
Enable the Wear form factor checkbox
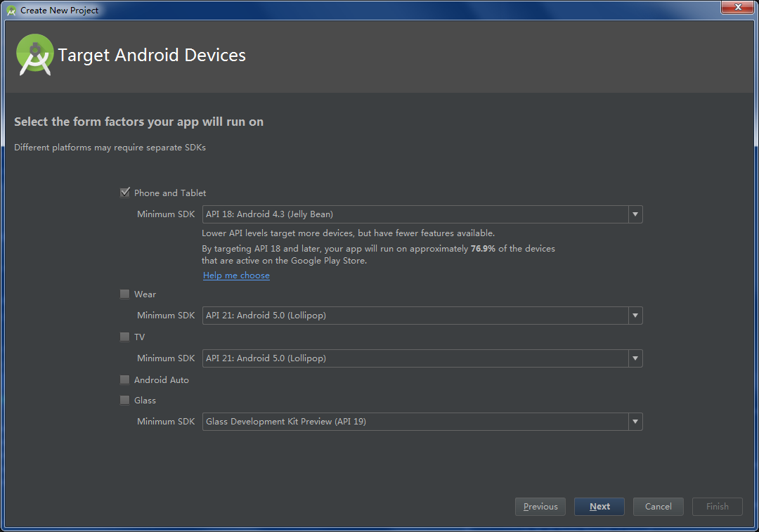coord(125,294)
